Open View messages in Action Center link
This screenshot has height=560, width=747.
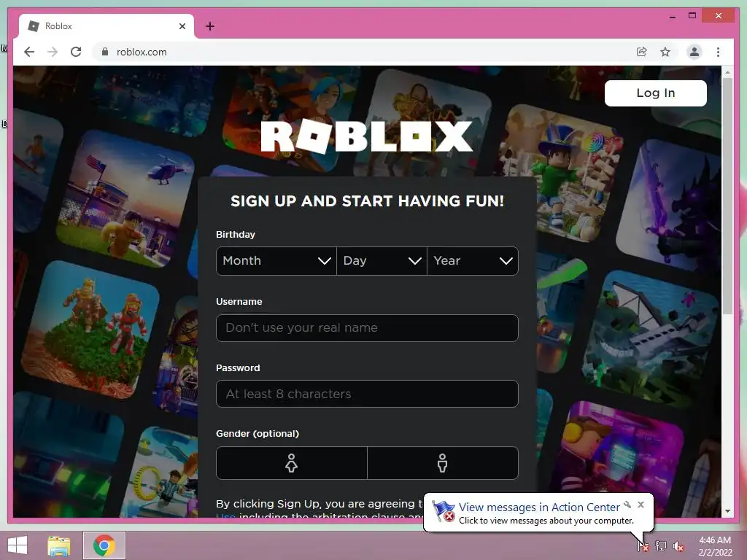tap(539, 507)
